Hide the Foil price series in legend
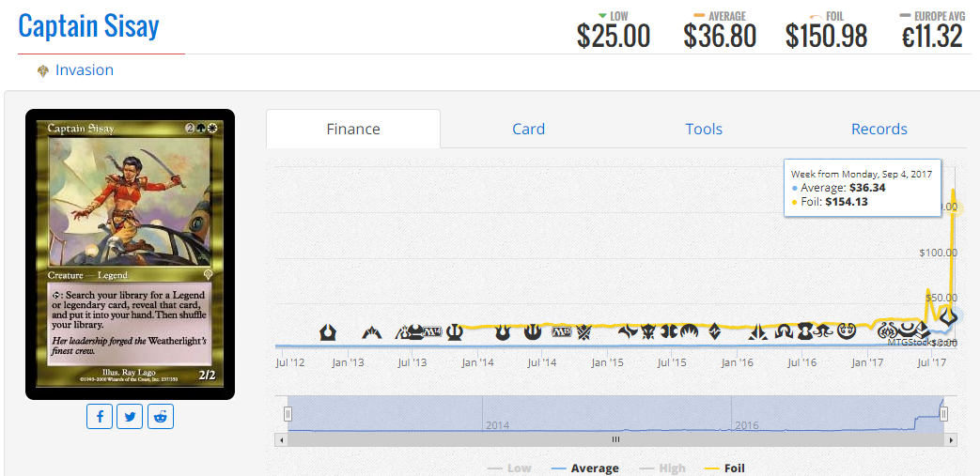The image size is (980, 476). point(725,468)
